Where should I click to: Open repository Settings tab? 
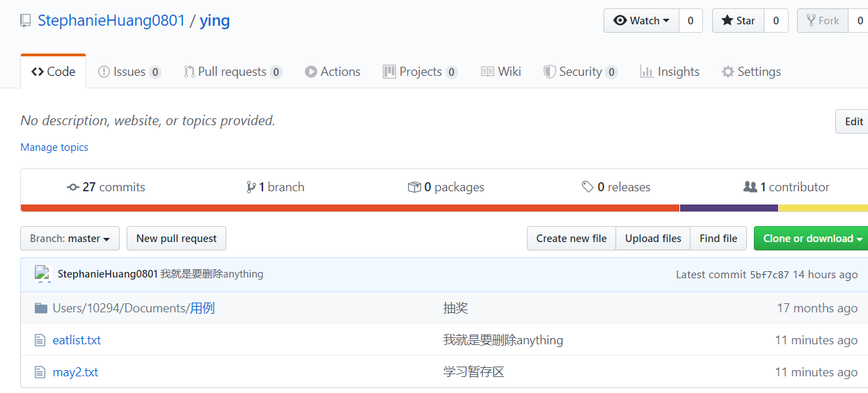click(x=751, y=72)
